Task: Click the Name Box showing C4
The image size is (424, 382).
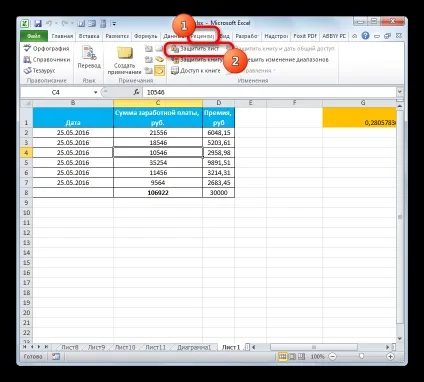Action: [x=56, y=92]
